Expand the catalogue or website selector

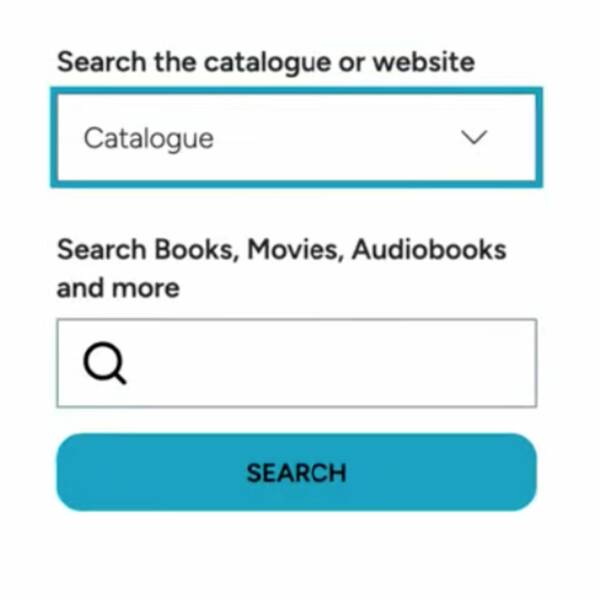tap(296, 138)
